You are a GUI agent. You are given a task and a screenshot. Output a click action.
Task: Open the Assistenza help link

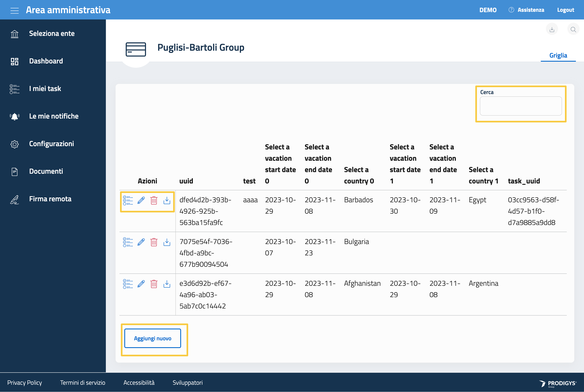(530, 10)
